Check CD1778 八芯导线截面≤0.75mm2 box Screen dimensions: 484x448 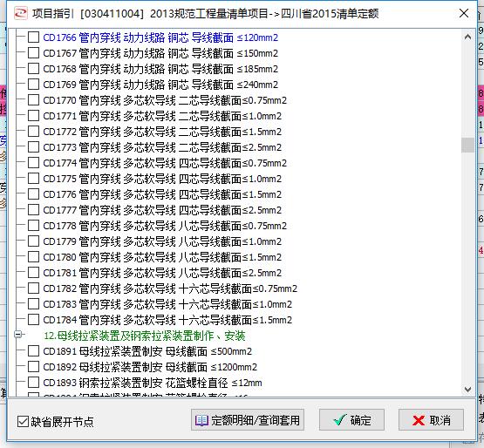(x=33, y=225)
